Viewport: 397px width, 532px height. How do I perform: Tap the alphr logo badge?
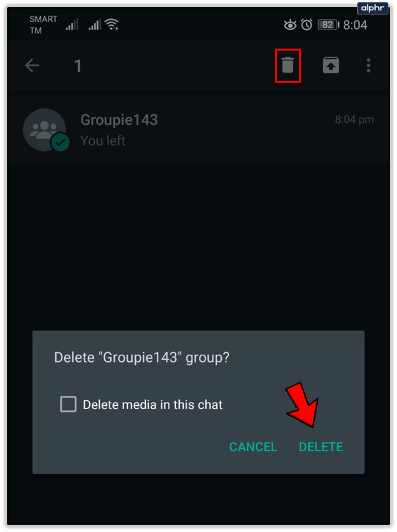[x=372, y=8]
